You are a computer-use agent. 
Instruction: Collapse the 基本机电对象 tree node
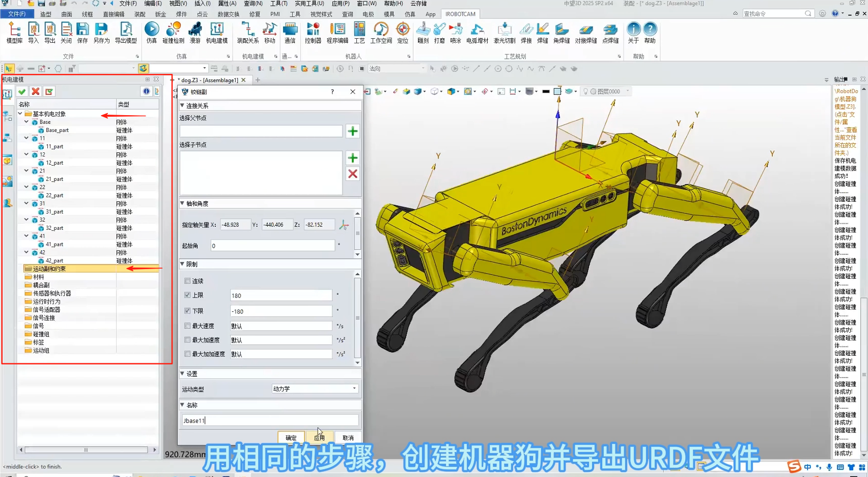20,114
